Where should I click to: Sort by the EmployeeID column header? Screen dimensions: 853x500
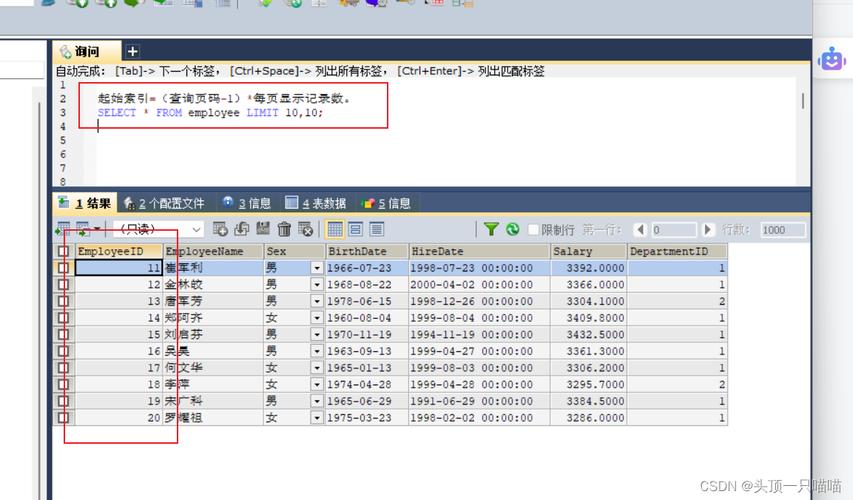tap(119, 251)
